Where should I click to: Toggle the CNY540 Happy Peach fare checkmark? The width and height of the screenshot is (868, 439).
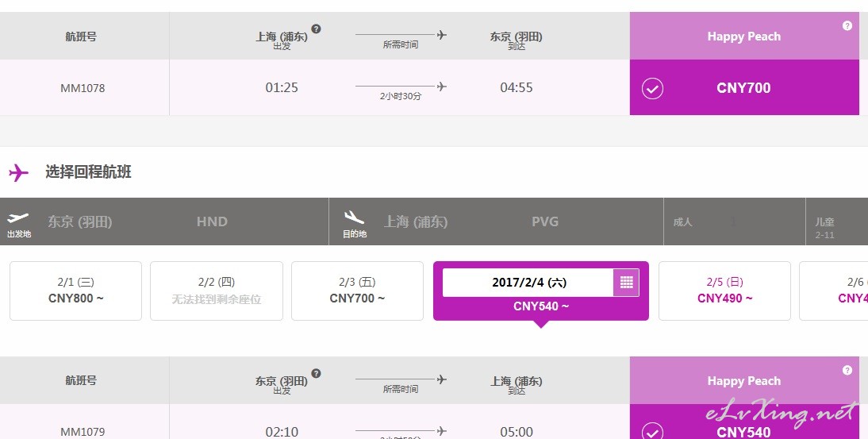click(652, 431)
